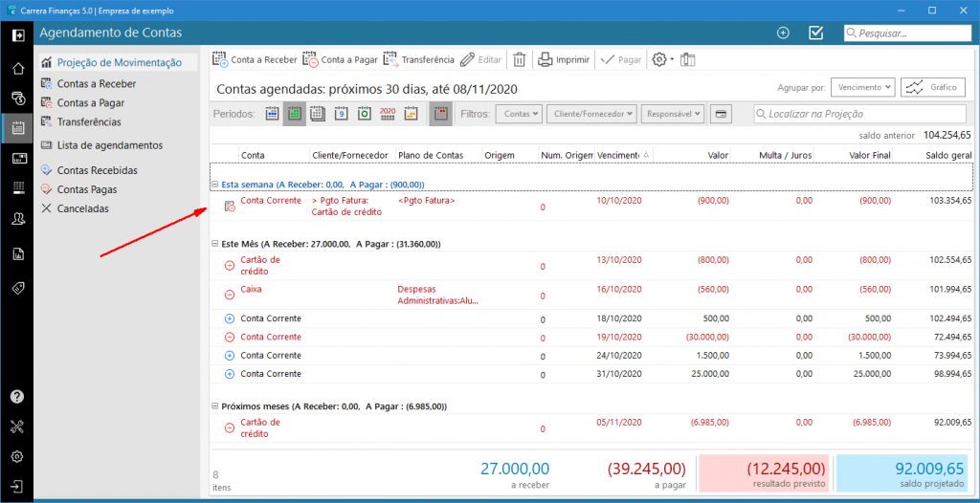Click the trash delete icon in toolbar

[519, 59]
